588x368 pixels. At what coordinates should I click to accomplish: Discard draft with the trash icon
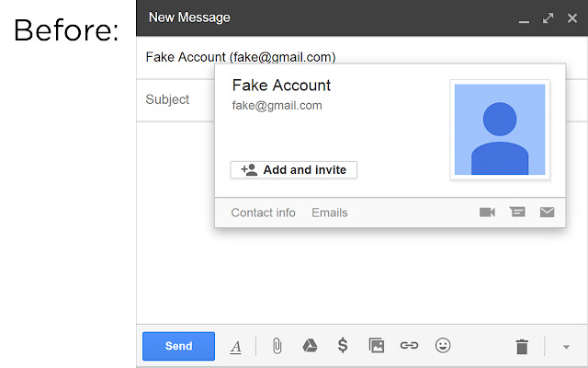(522, 347)
